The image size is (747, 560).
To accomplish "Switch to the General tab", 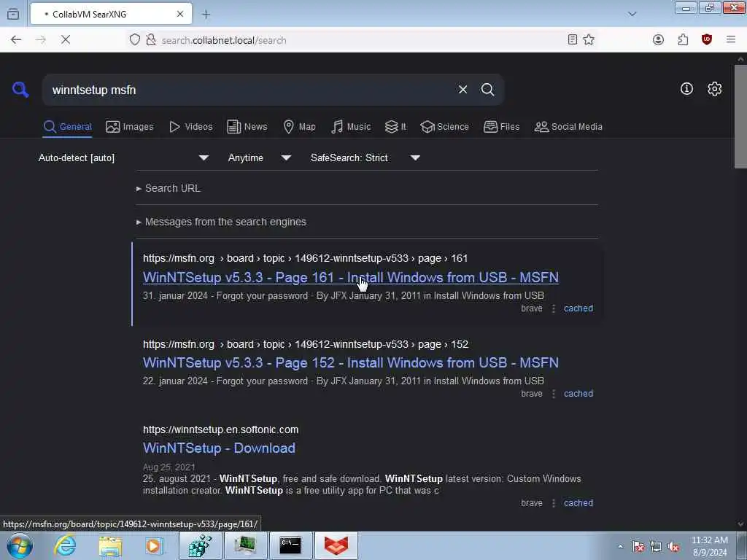I will coord(67,127).
